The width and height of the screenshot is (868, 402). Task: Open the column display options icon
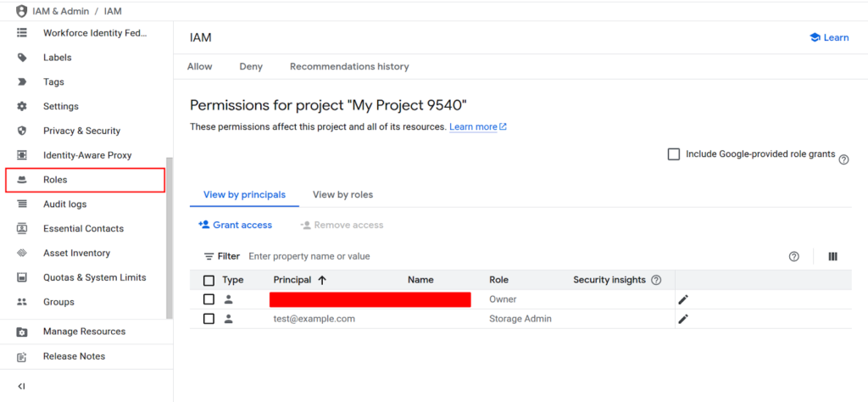[x=832, y=256]
